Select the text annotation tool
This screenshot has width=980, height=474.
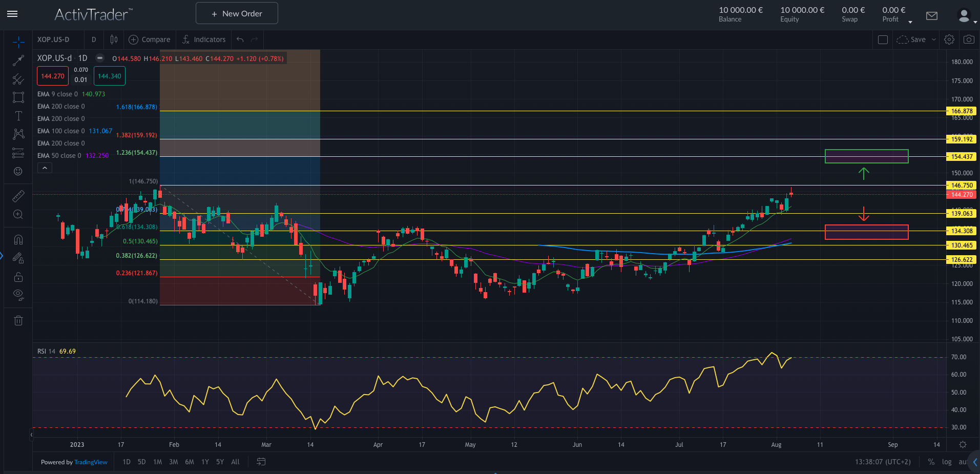(x=18, y=116)
